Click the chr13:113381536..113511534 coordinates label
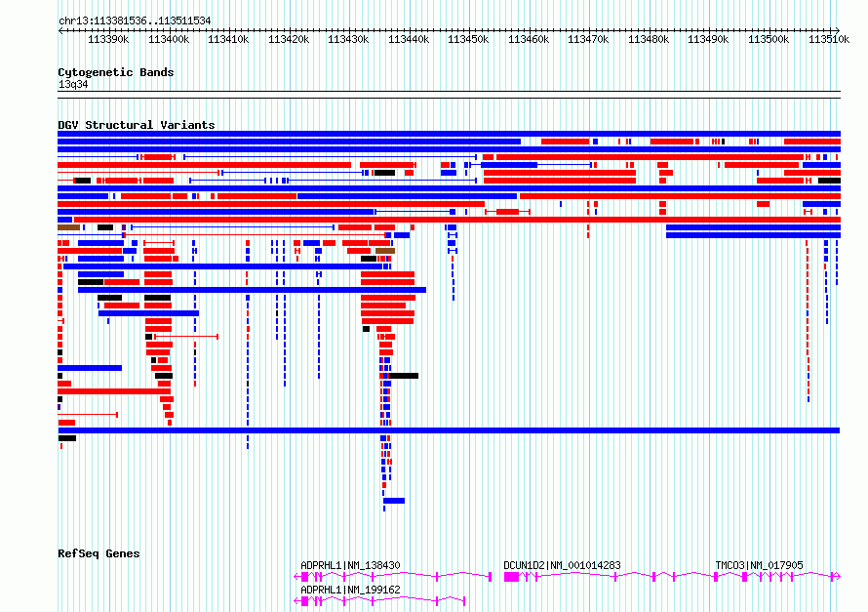The image size is (868, 612). coord(135,21)
